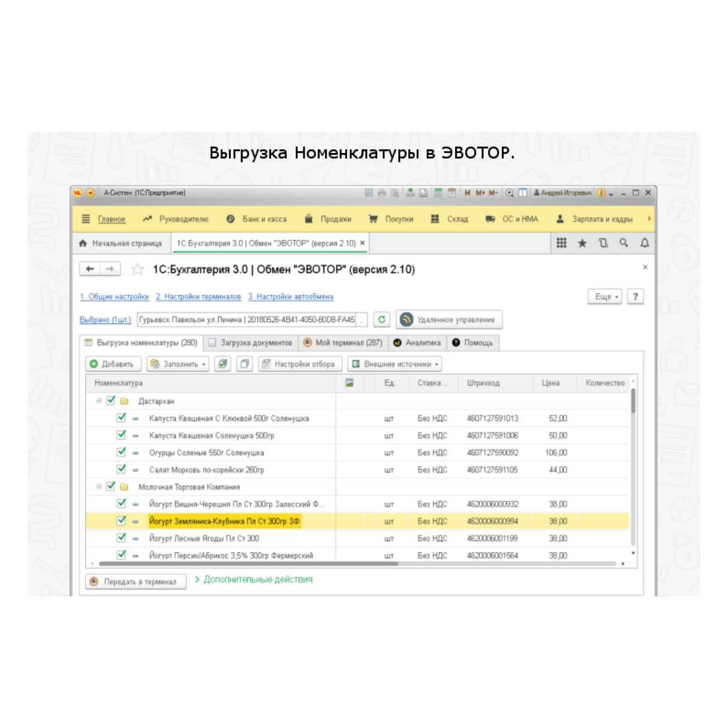The height and width of the screenshot is (728, 728).
Task: Click the uncheck-all rows toolbar icon
Action: [x=245, y=364]
